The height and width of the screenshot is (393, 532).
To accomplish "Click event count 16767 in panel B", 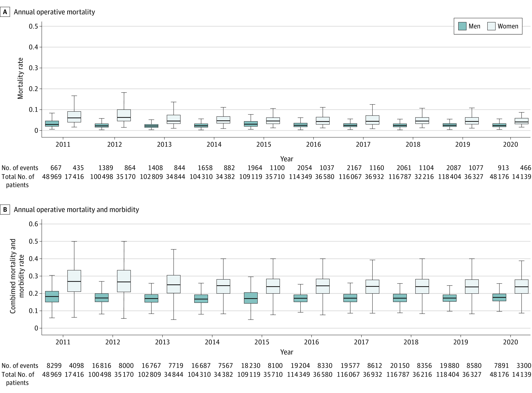I will 151,366.
